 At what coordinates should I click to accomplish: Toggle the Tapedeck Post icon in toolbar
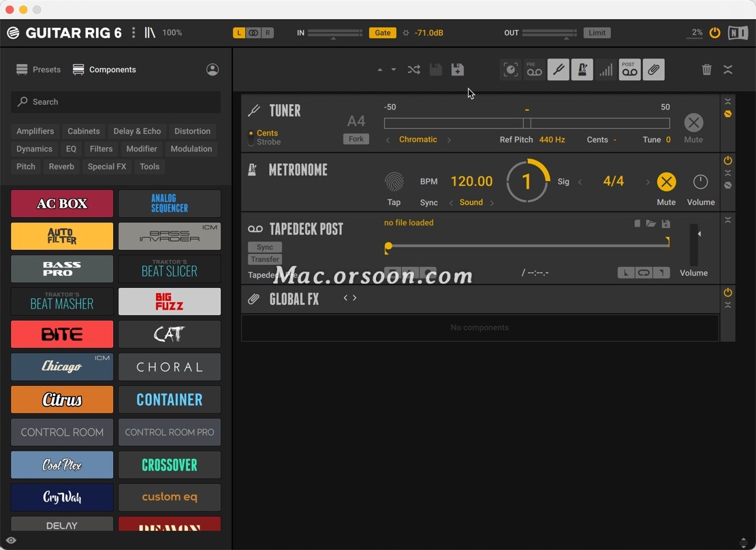[x=630, y=69]
